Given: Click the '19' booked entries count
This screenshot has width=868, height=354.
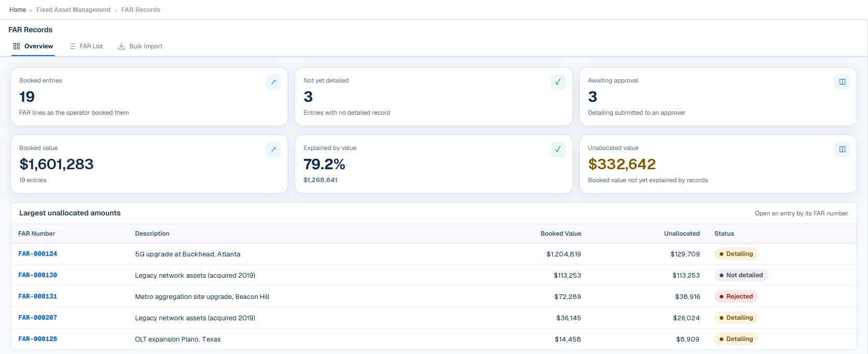Looking at the screenshot, I should [27, 97].
